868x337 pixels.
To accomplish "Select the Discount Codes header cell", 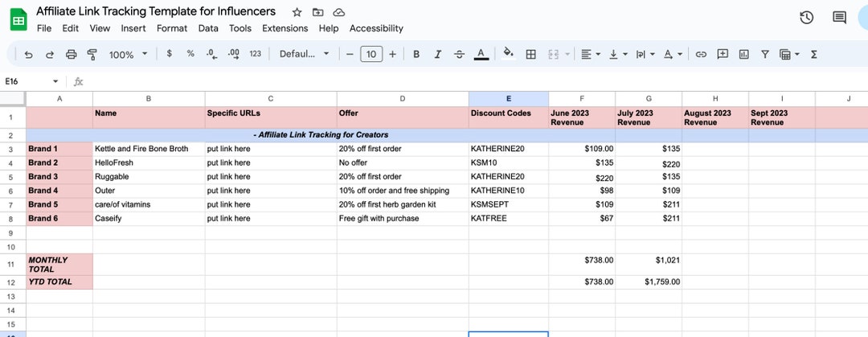I will (509, 117).
